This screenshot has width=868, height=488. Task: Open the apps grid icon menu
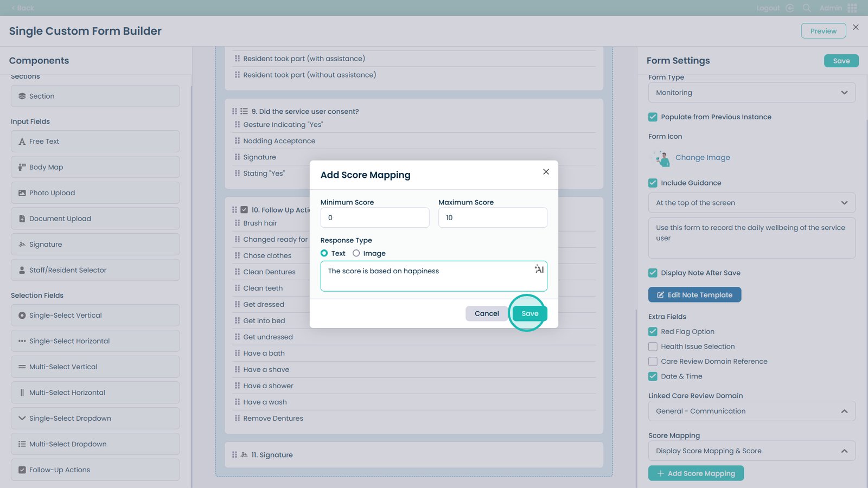(852, 8)
